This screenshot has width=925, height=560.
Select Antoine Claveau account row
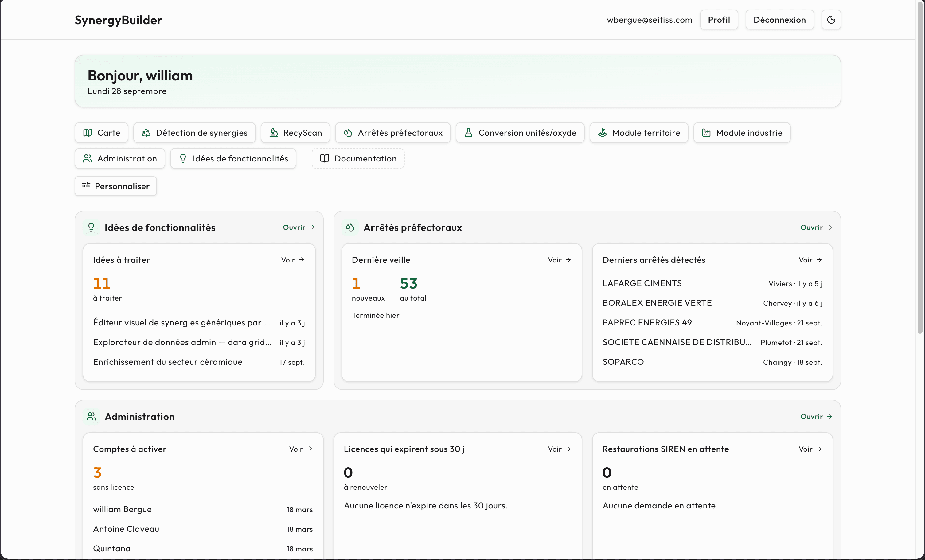(x=203, y=529)
